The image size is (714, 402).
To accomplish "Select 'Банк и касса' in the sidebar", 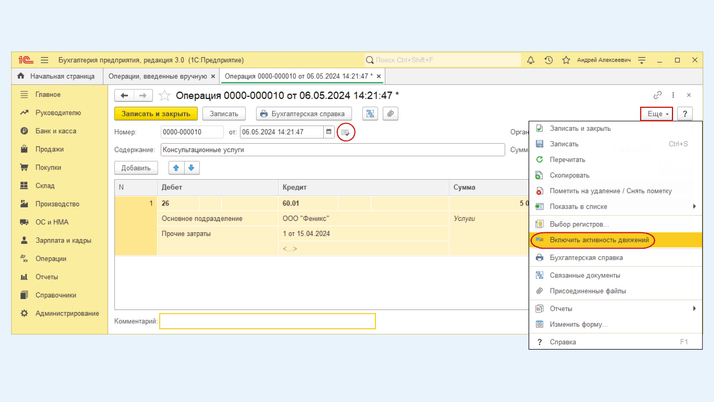I will 55,131.
